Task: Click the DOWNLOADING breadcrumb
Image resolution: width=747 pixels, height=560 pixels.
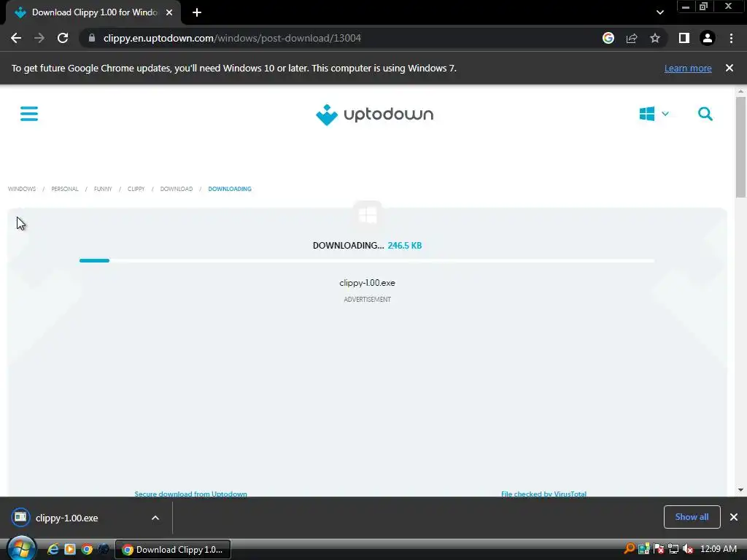Action: 230,189
